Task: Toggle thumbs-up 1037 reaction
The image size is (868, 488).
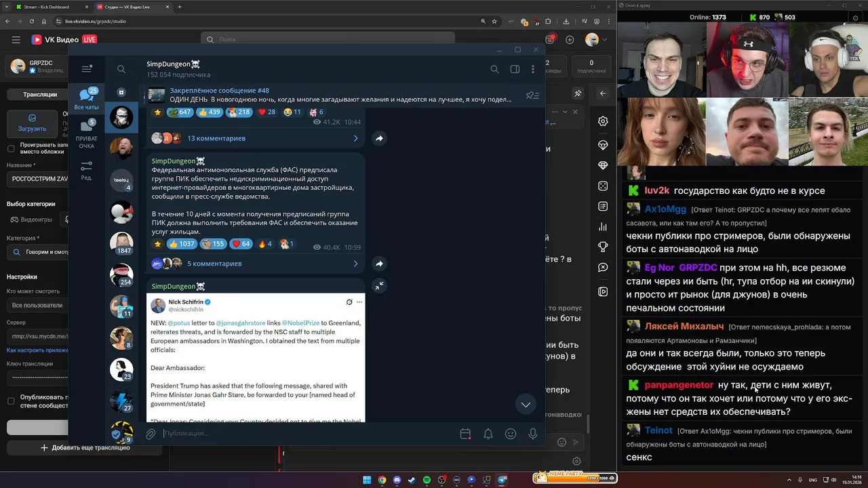Action: pos(182,244)
